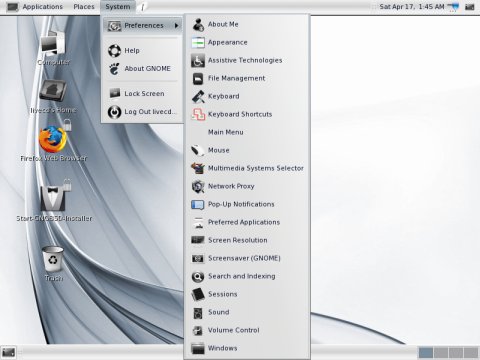Click the Sessions icon
Image resolution: width=480 pixels, height=360 pixels.
tap(198, 294)
